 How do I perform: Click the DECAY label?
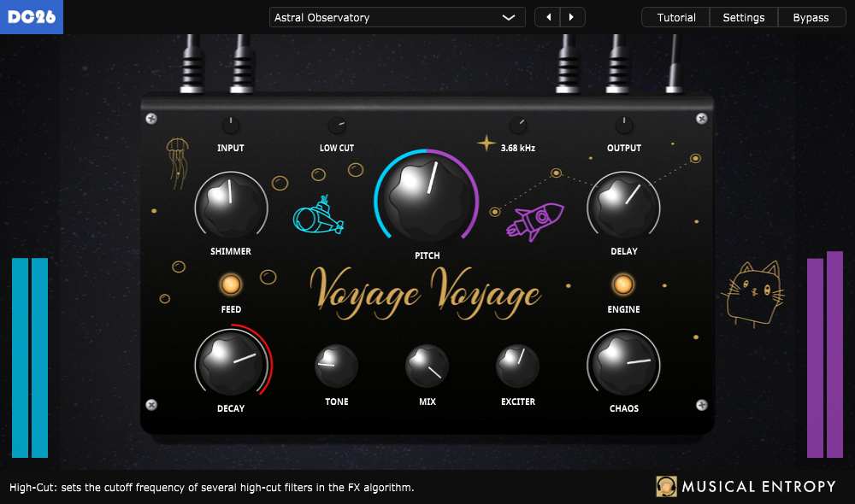coord(231,408)
